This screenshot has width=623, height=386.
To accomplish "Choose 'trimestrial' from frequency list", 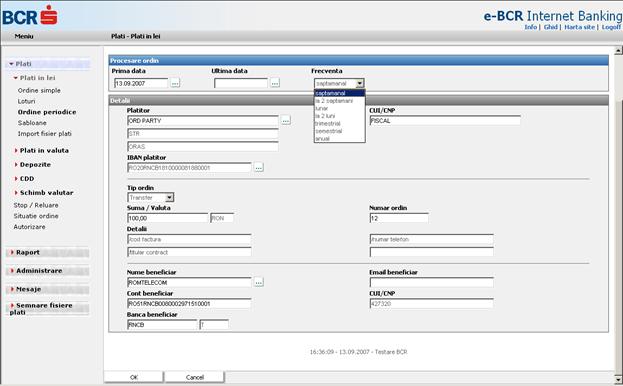I will coord(328,124).
